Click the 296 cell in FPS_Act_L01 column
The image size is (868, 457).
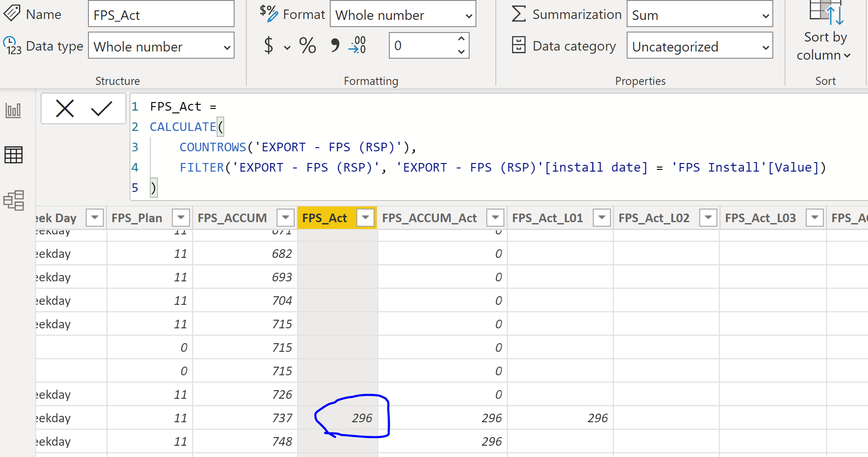click(560, 418)
